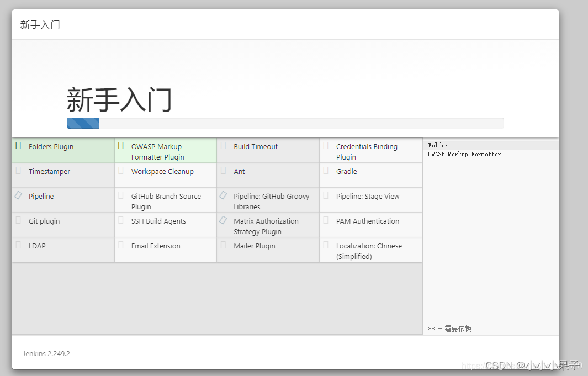
Task: Select the Email Extension label
Action: (156, 246)
